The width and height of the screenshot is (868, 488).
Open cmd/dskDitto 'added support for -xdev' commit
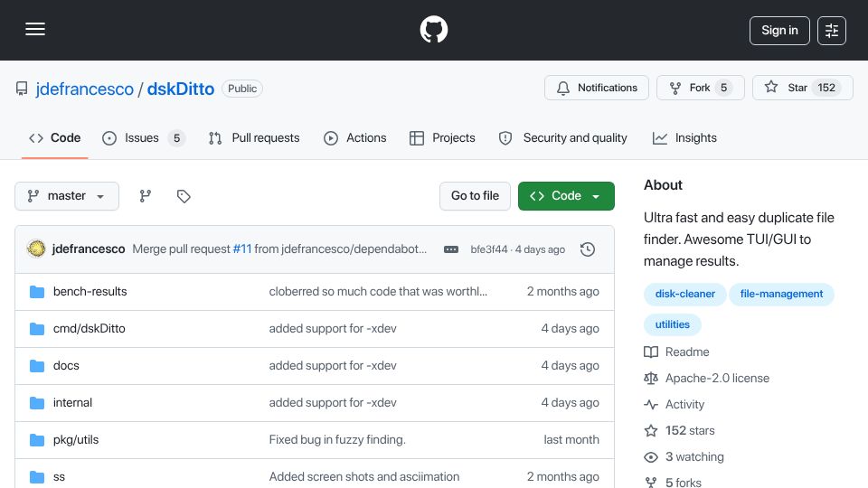333,329
